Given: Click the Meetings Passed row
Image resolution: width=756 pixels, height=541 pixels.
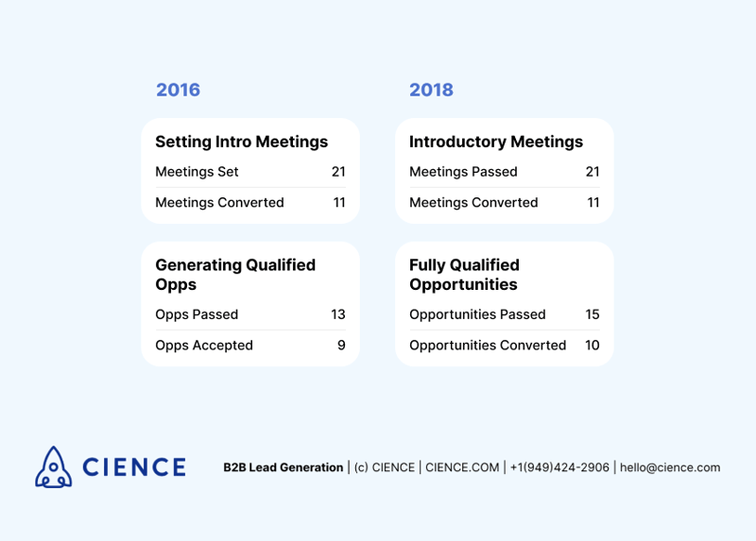Looking at the screenshot, I should pos(505,172).
